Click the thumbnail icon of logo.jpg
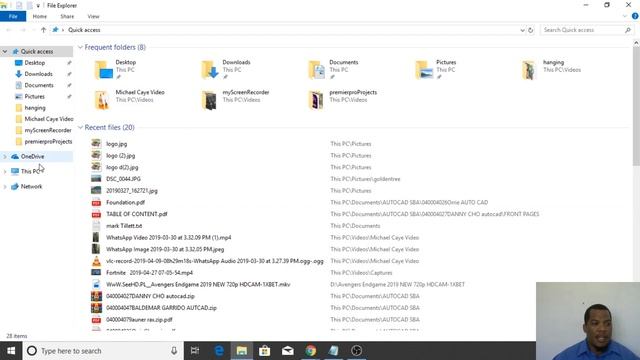 click(96, 144)
